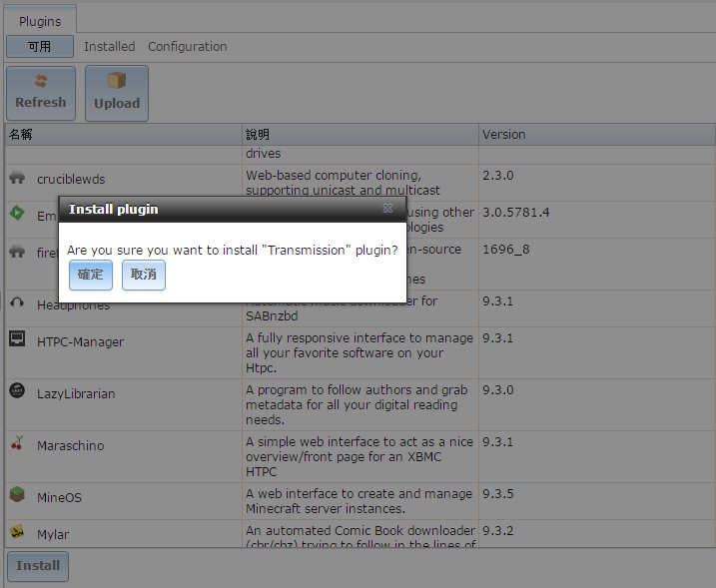Viewport: 716px width, 588px height.
Task: Select the Maraschino plugin name
Action: pyautogui.click(x=70, y=445)
